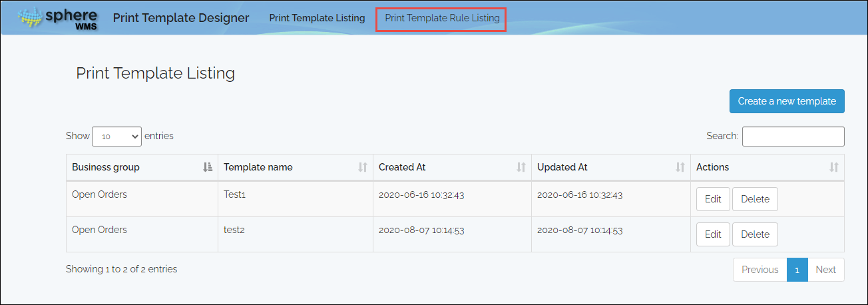Viewport: 868px width, 305px height.
Task: Edit the test2 template
Action: tap(713, 234)
